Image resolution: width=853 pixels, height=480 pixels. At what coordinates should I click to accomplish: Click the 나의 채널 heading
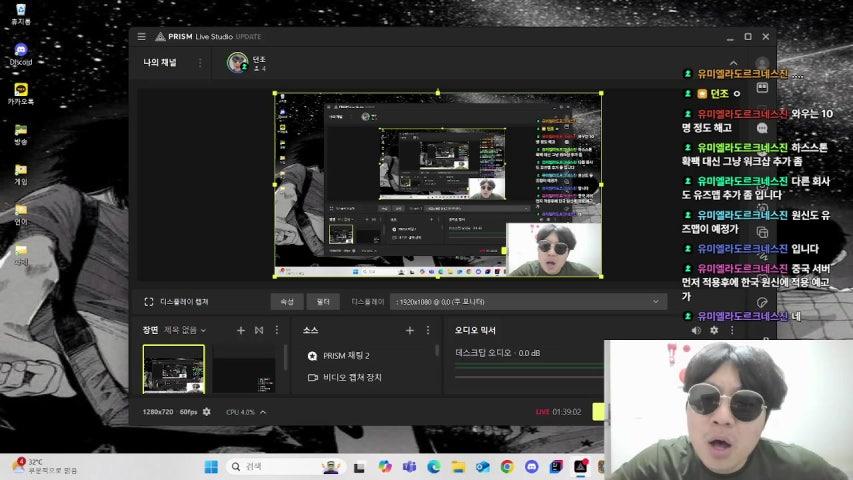tap(159, 63)
